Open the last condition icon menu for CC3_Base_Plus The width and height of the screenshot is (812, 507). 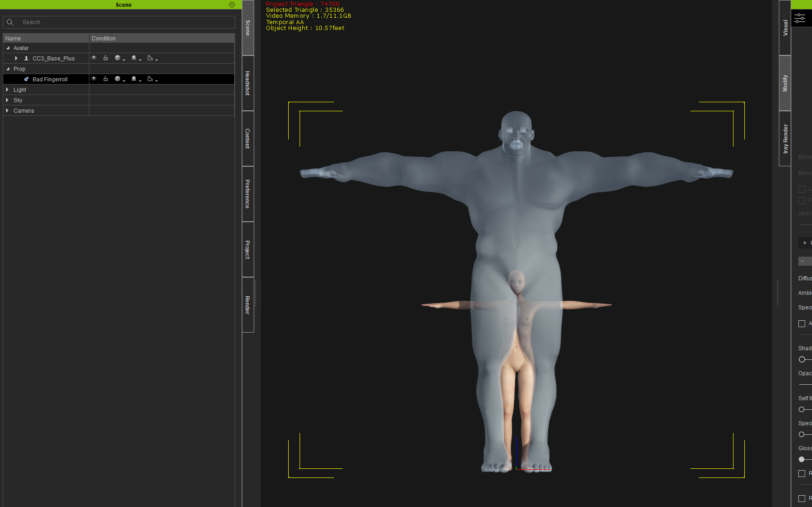[152, 58]
